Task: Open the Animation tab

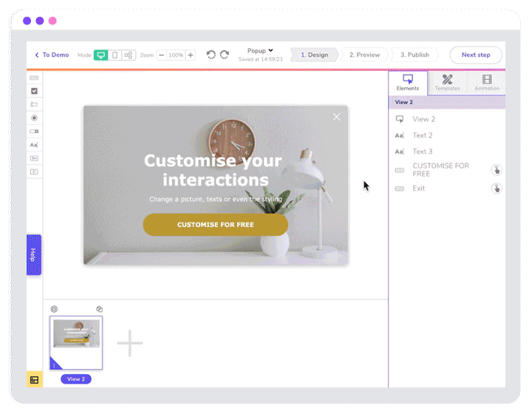Action: point(487,83)
